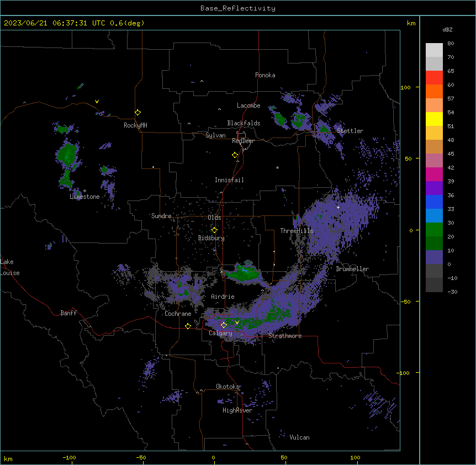The image size is (476, 465).
Task: Select the light gray 70-80 dBZ legend swatch
Action: coord(434,50)
